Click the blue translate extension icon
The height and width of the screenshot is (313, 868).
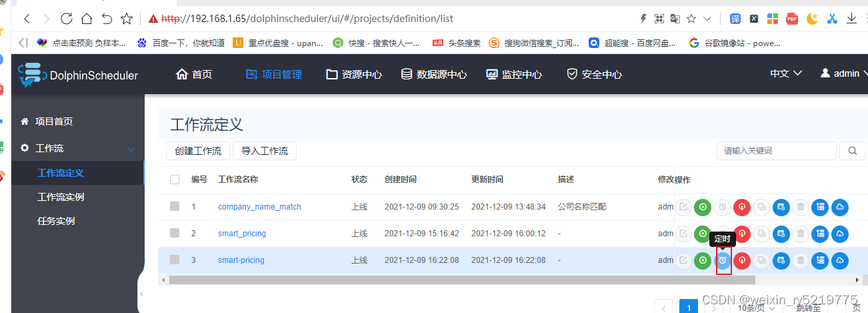735,19
